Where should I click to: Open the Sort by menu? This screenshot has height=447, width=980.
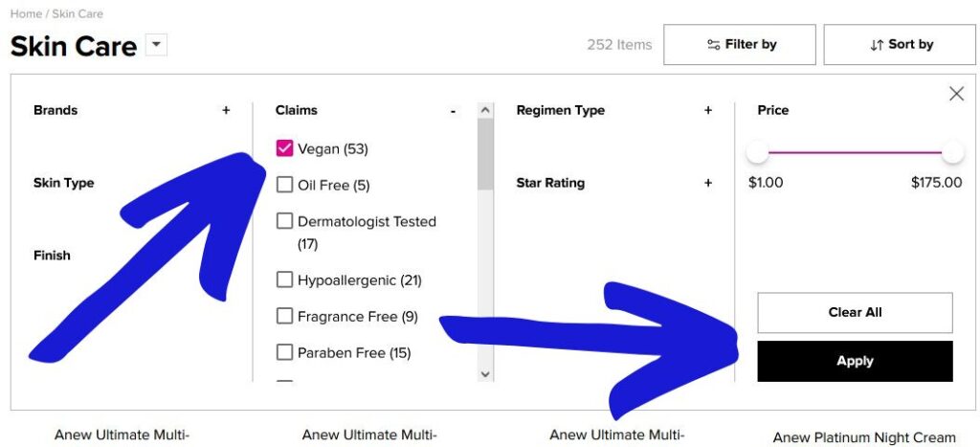point(900,44)
